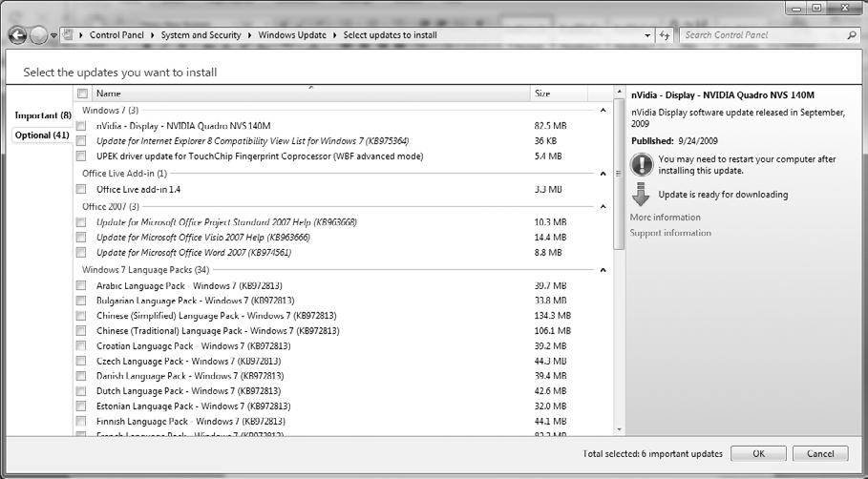
Task: Check Chinese (Simplified) Language Pack
Action: [81, 316]
